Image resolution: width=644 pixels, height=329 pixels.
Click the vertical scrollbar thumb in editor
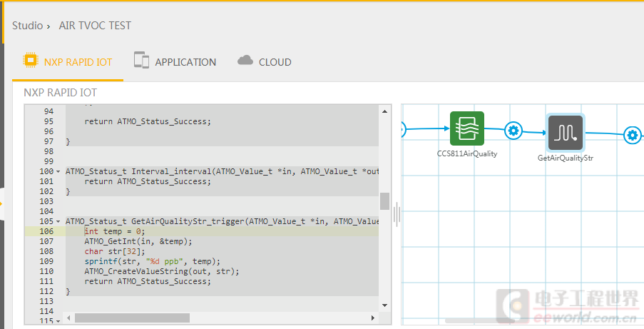385,201
